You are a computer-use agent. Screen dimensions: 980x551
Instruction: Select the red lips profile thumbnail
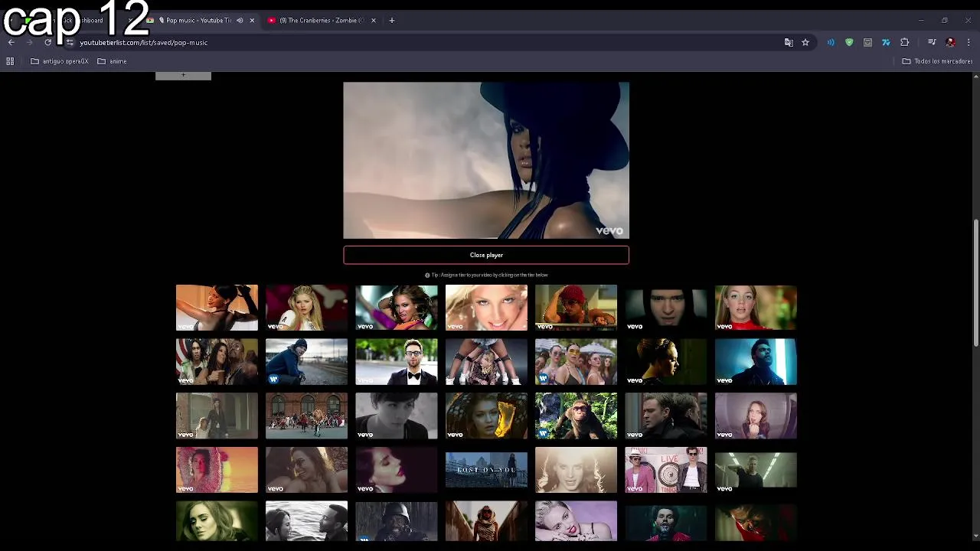pos(397,469)
